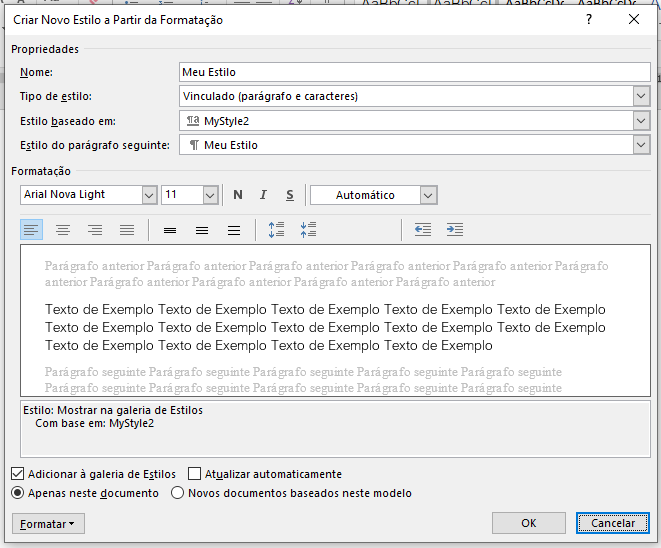This screenshot has width=661, height=548.
Task: Open the Arial Nova Light font dropdown
Action: [149, 195]
